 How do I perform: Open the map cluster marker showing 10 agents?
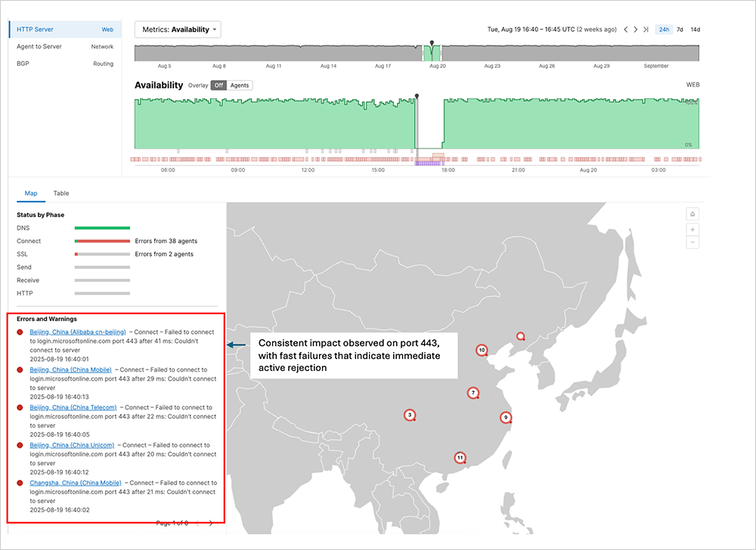[x=481, y=350]
